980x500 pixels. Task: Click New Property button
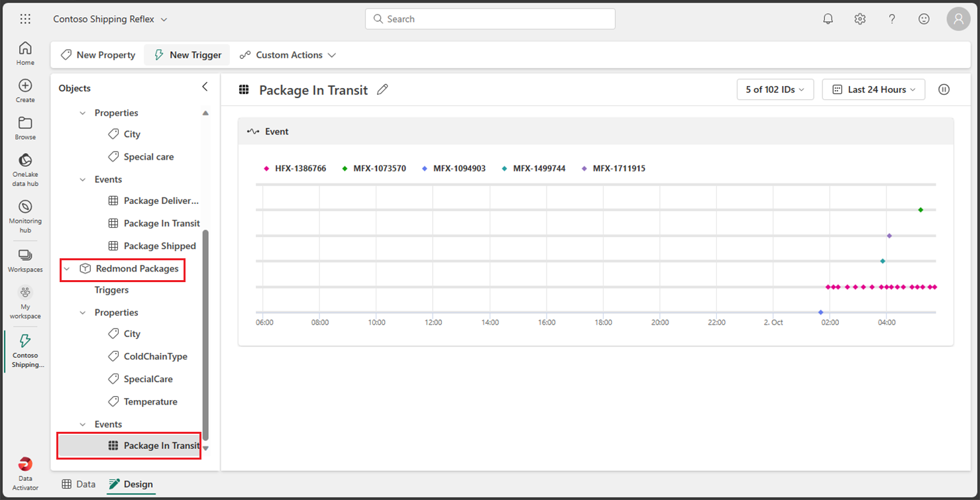coord(98,55)
